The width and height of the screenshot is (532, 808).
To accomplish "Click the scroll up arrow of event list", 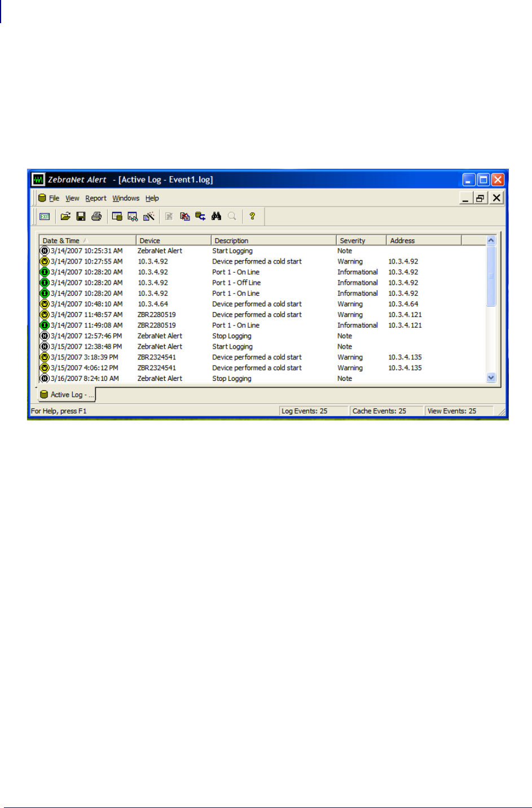I will [491, 240].
